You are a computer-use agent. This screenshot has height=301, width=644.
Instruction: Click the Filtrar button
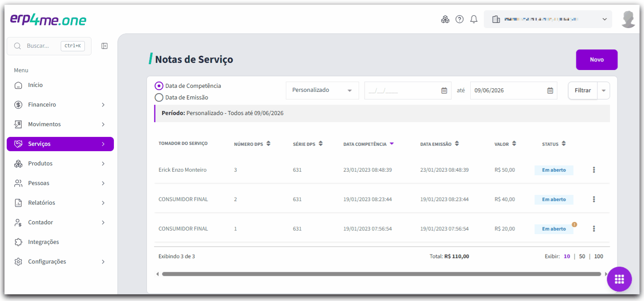pyautogui.click(x=583, y=91)
